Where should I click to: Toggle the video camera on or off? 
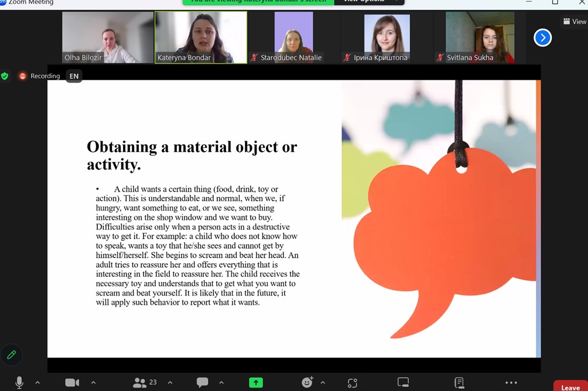coord(72,382)
